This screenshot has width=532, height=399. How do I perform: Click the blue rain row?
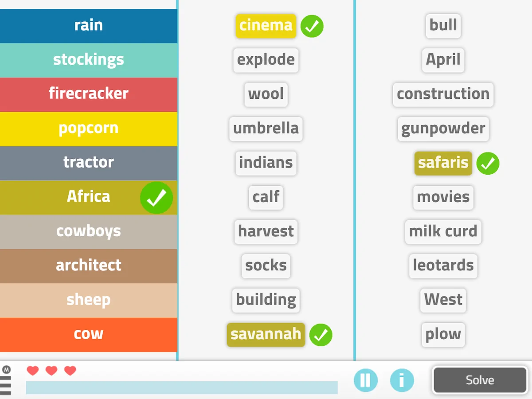(89, 26)
